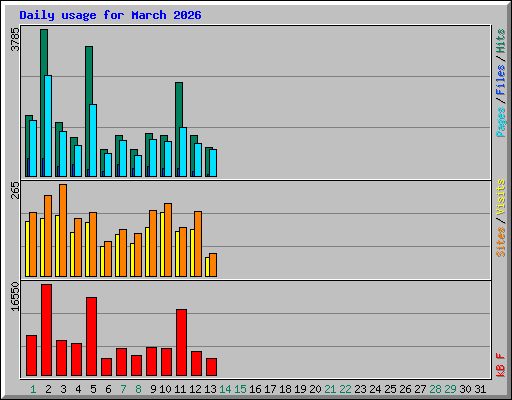The width and height of the screenshot is (512, 400).
Task: Click the orange visits bar for day 13
Action: pos(213,265)
